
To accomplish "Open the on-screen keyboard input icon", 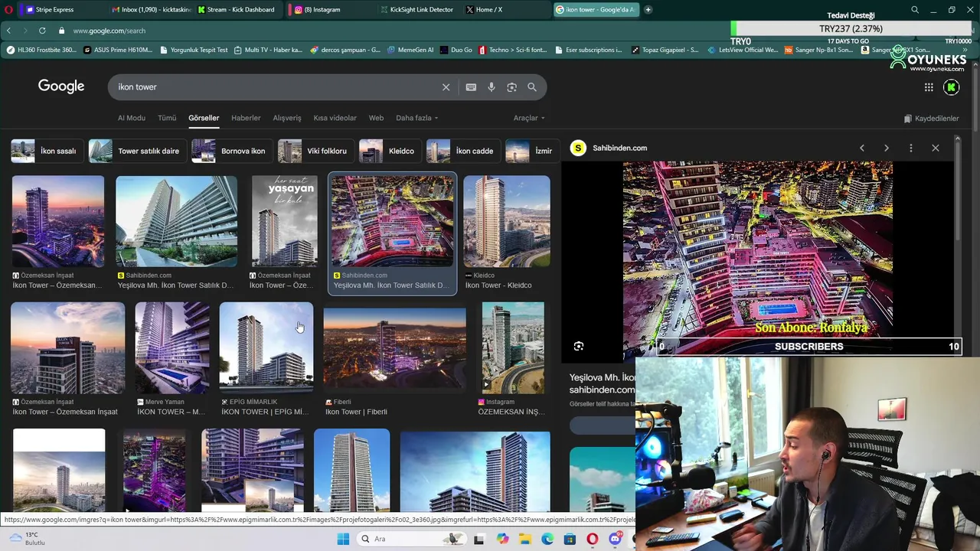I will pos(471,87).
